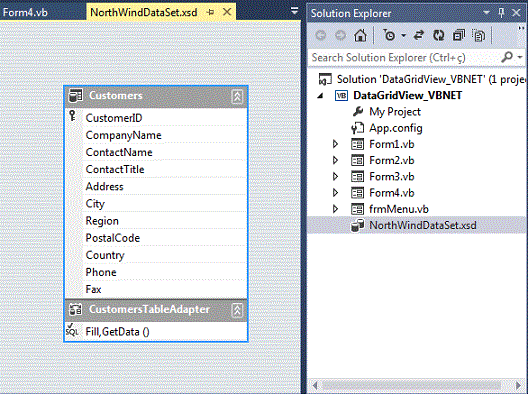
Task: Select App.config in Solution Explorer
Action: [396, 128]
